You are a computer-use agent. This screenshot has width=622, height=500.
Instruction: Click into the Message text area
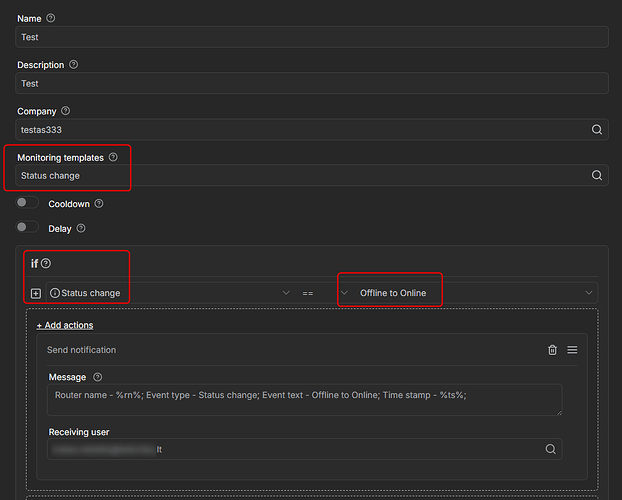(305, 400)
